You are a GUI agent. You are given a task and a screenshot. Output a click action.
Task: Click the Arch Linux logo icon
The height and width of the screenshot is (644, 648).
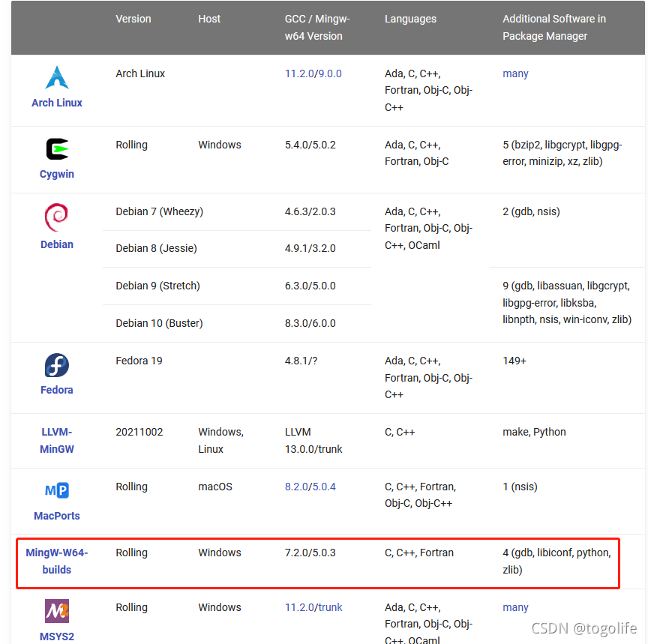(56, 78)
